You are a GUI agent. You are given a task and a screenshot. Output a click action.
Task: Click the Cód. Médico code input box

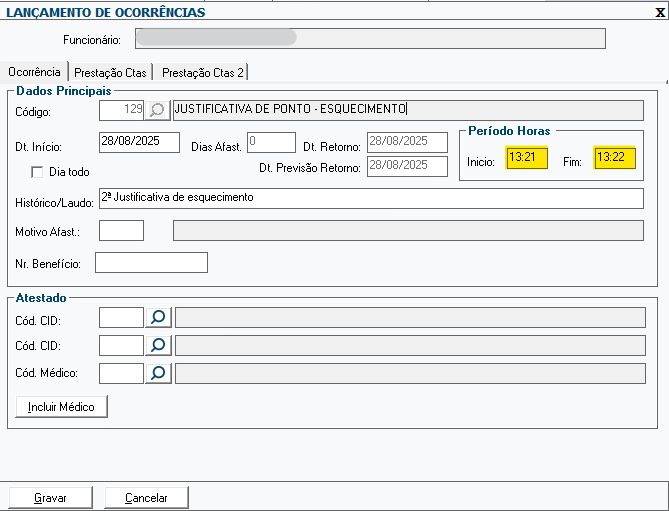pyautogui.click(x=122, y=373)
